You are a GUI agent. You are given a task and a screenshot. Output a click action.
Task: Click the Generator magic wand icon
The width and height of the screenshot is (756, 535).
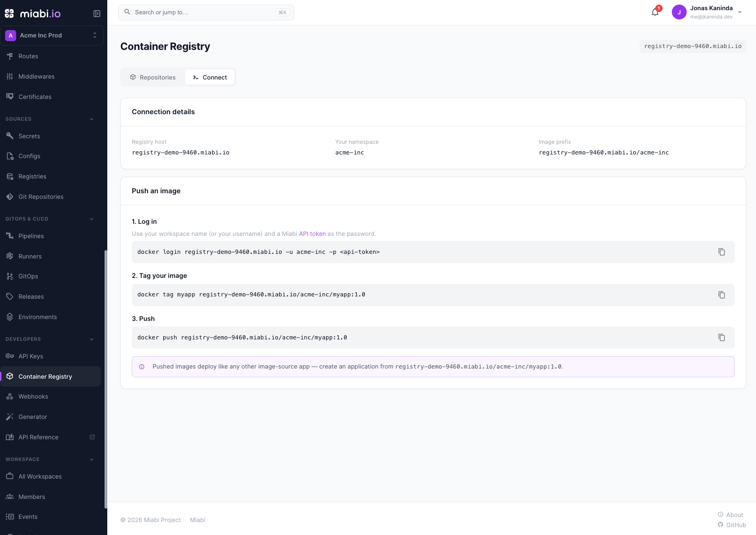(10, 417)
